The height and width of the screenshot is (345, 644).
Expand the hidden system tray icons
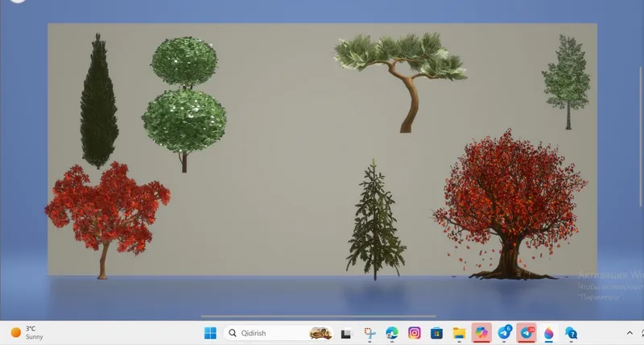coord(630,333)
